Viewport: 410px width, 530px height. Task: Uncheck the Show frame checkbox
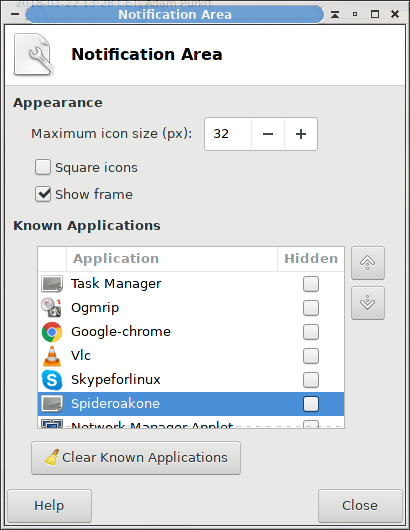click(x=43, y=194)
